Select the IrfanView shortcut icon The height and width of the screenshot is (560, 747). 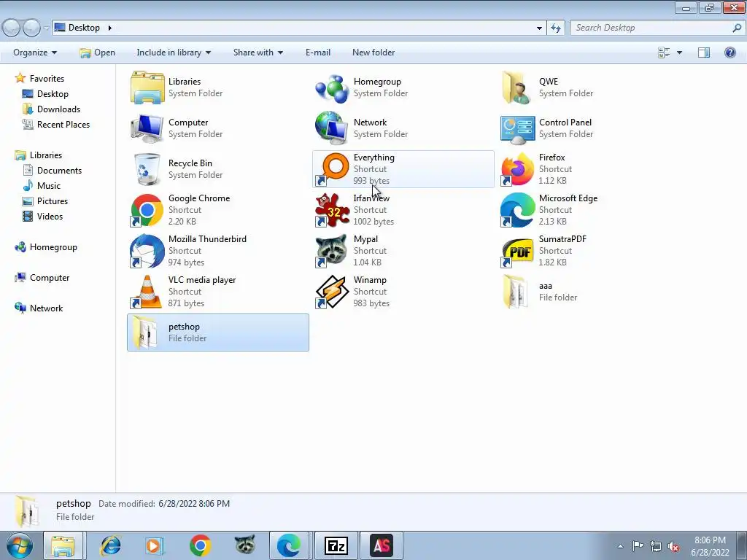coord(332,210)
